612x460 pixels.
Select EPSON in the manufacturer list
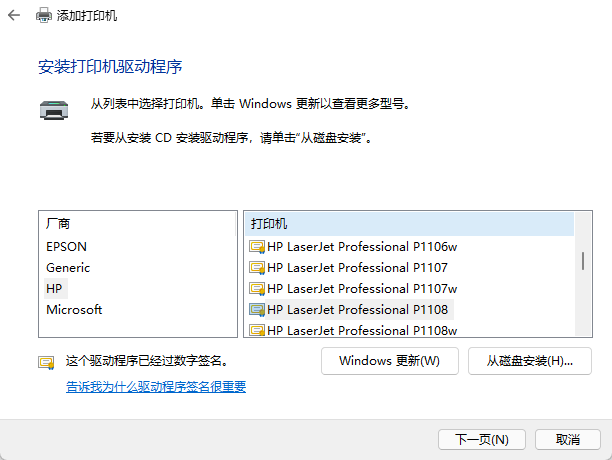[x=66, y=246]
